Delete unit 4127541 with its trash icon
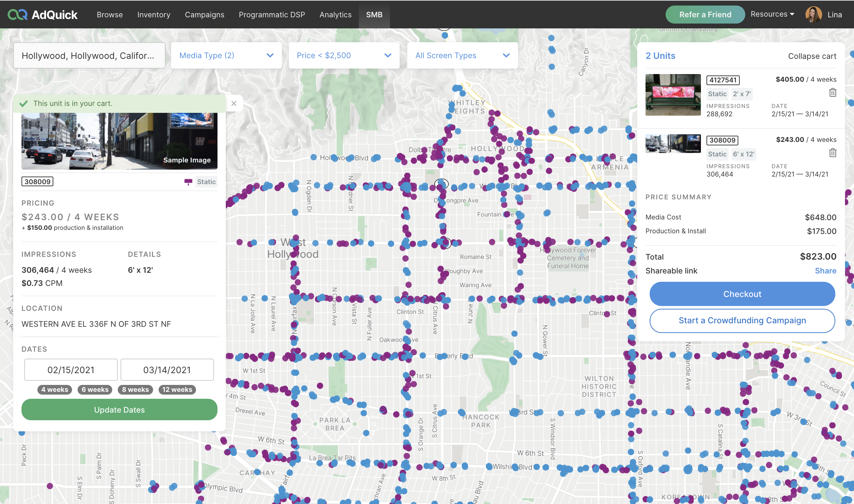The image size is (854, 504). pos(833,93)
